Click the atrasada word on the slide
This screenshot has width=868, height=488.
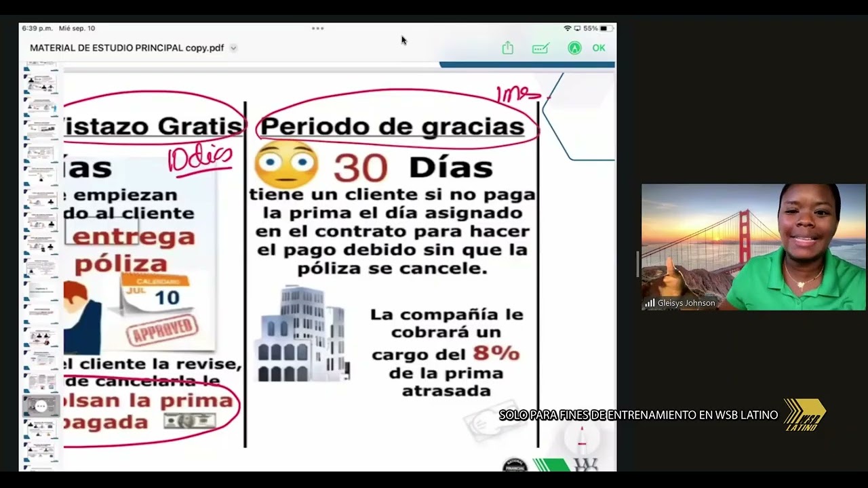[446, 391]
